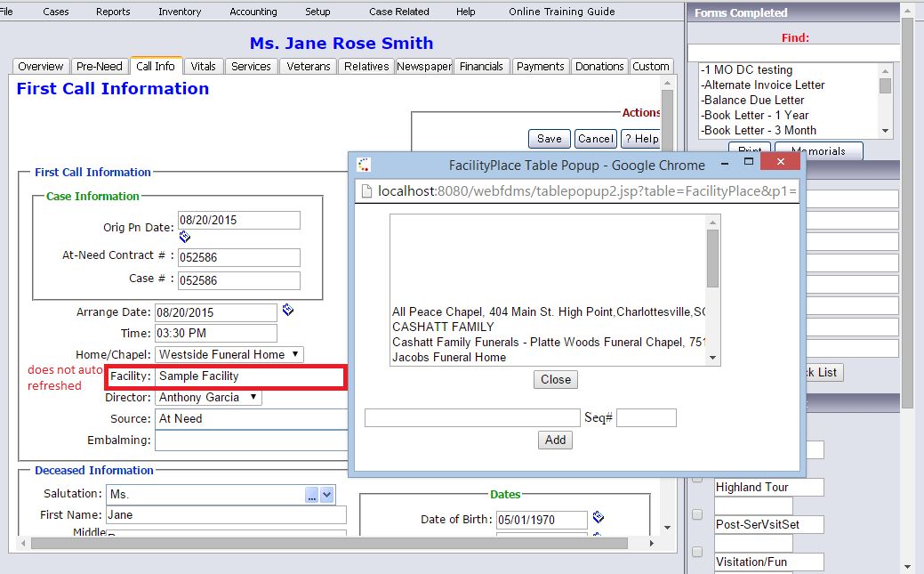The height and width of the screenshot is (574, 924).
Task: Switch to the Veterans tab
Action: tap(309, 67)
